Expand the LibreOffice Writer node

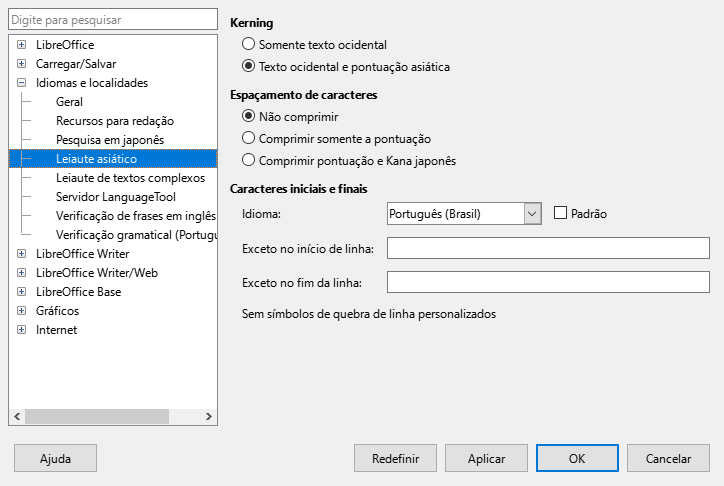(21, 253)
